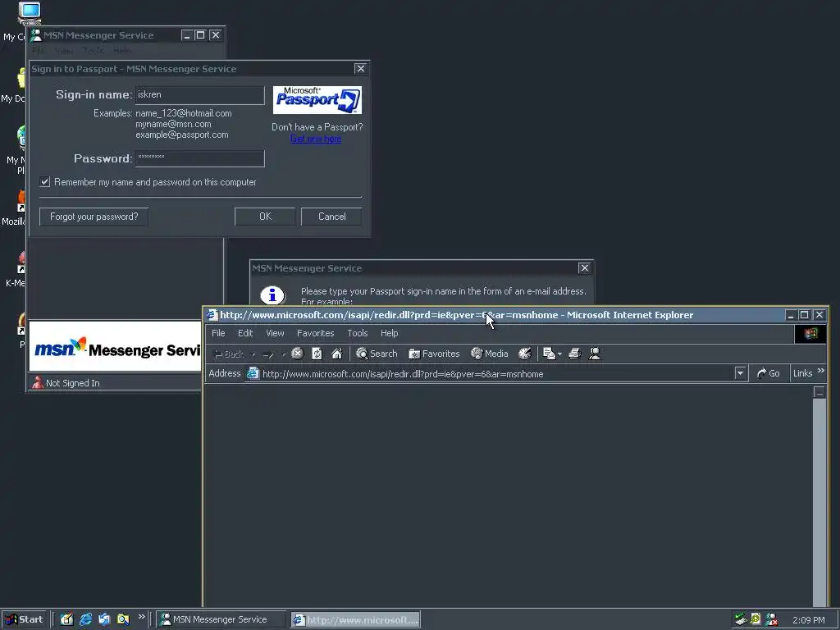Toggle Remember my name and password checkbox
The image size is (840, 630).
pos(45,182)
